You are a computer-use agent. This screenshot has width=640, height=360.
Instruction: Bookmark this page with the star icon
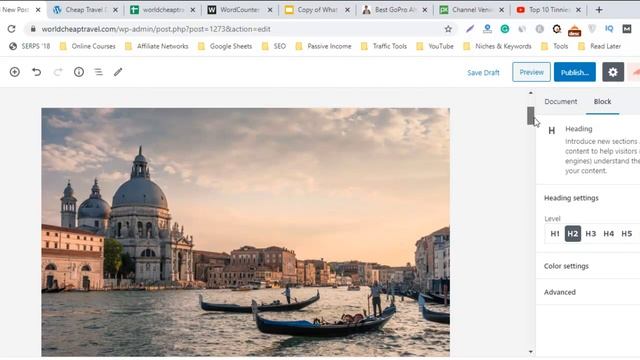[x=448, y=29]
